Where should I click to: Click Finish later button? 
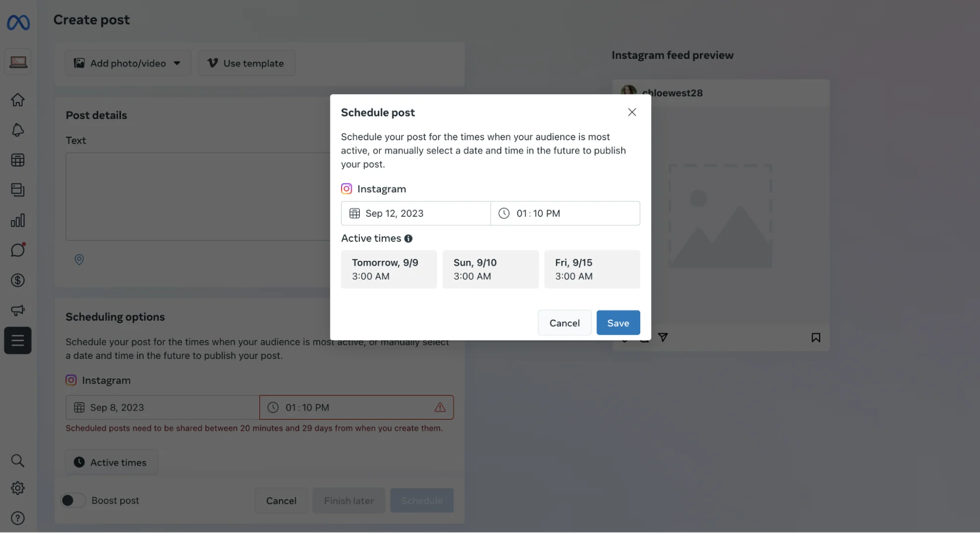point(348,500)
